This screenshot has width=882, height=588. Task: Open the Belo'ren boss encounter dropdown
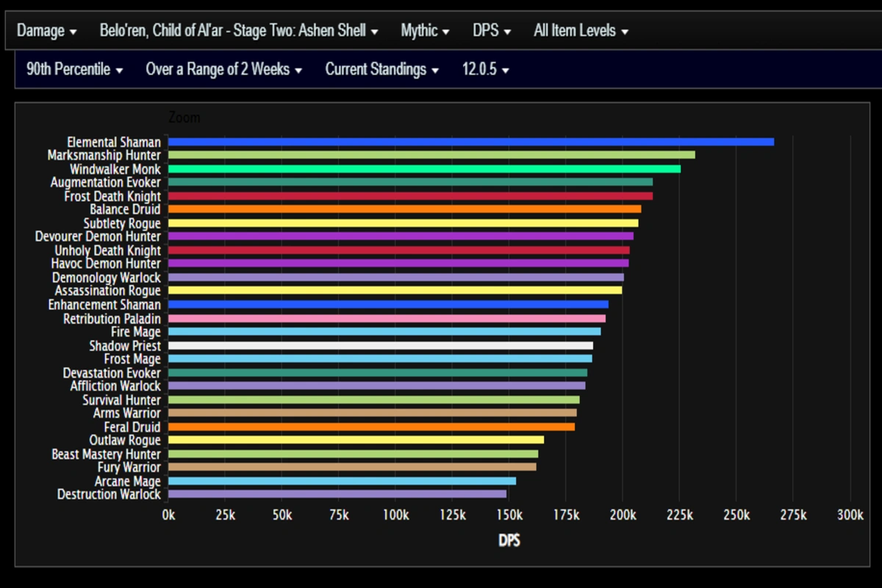[x=239, y=31]
